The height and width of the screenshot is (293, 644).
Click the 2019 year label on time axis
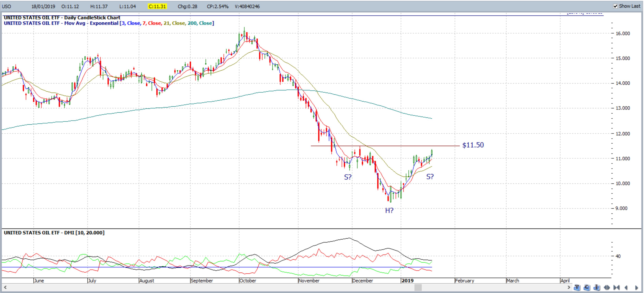pyautogui.click(x=408, y=280)
